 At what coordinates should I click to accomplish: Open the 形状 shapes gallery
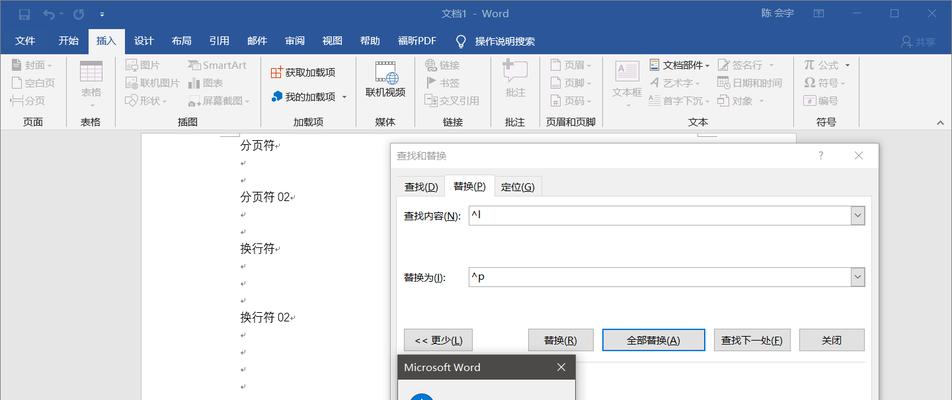146,101
